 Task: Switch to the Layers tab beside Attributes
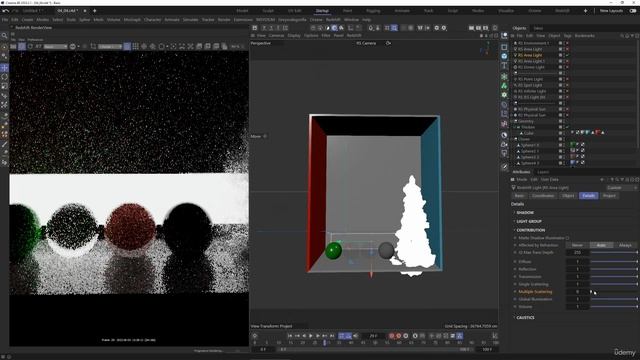tap(543, 172)
